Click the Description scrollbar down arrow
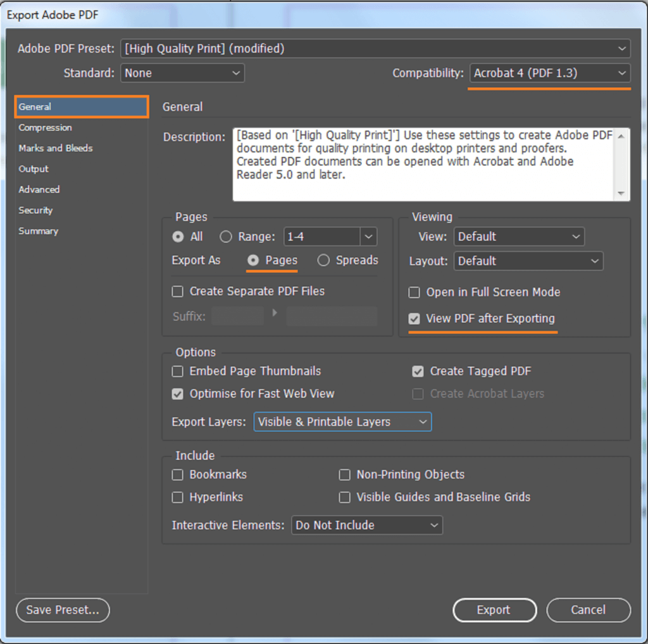The image size is (648, 644). pyautogui.click(x=621, y=193)
